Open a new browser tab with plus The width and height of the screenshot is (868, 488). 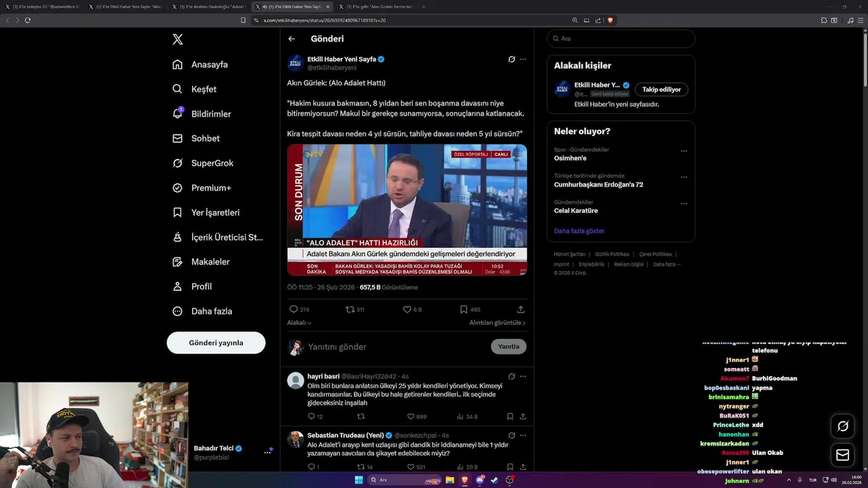(424, 7)
